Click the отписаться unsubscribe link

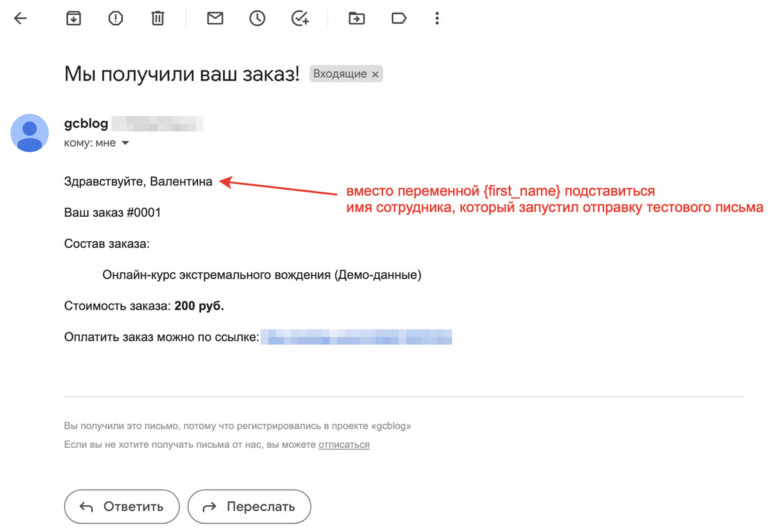click(344, 445)
